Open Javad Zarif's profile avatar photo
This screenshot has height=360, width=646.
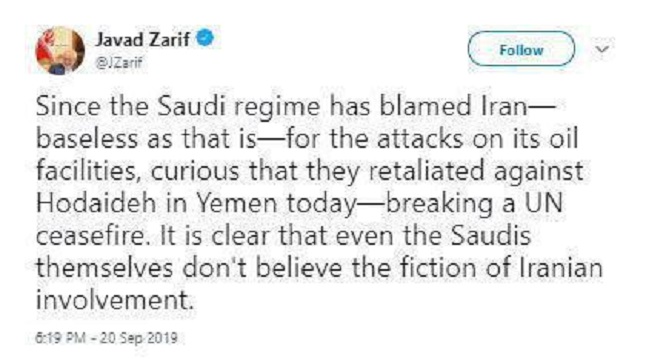tap(60, 50)
